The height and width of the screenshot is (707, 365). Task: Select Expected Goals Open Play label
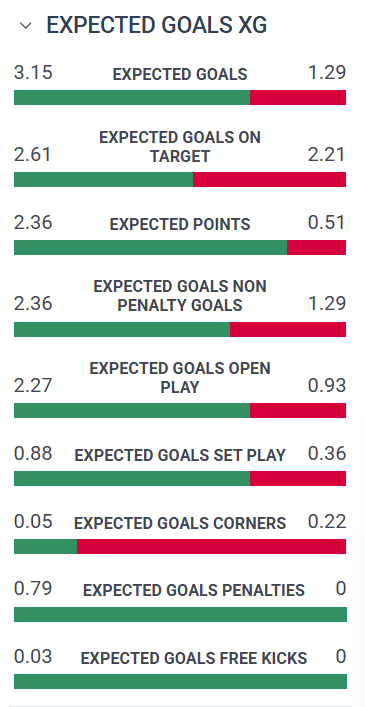[x=180, y=378]
